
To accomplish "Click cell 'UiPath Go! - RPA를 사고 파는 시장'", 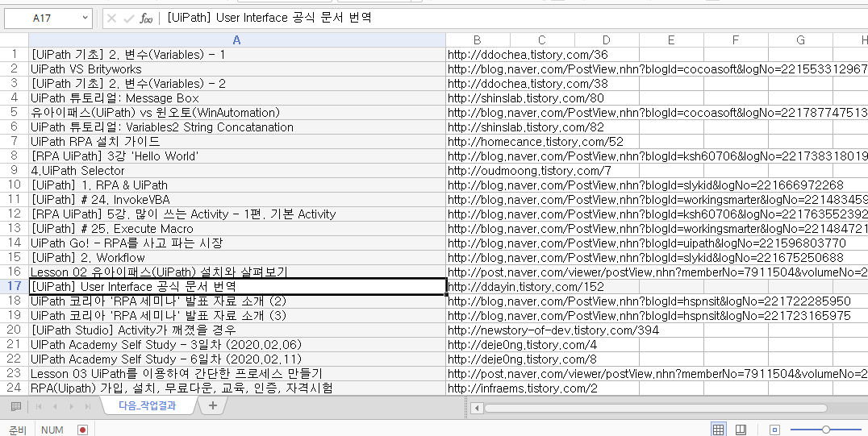I will pyautogui.click(x=237, y=243).
